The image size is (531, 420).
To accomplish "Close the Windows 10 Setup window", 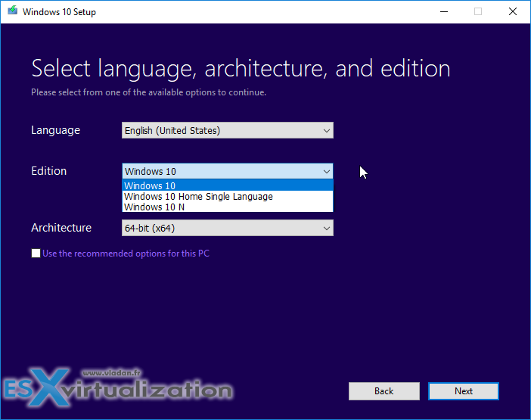I will click(x=513, y=11).
